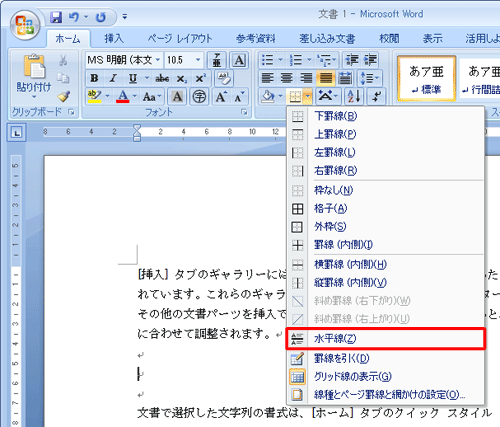Toggle subscript formatting
The width and height of the screenshot is (500, 427).
(182, 79)
